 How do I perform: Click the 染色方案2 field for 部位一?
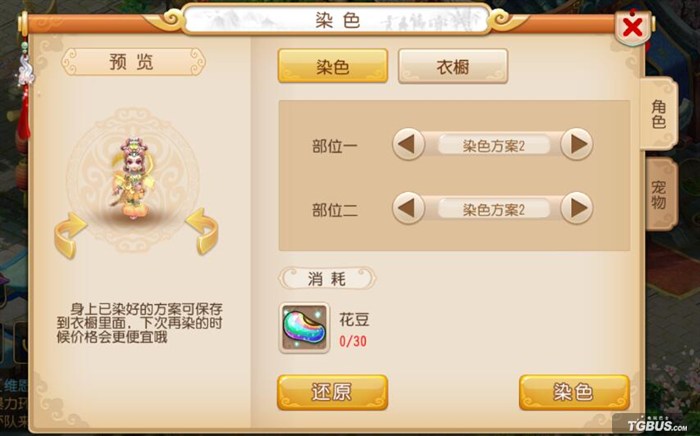coord(493,145)
